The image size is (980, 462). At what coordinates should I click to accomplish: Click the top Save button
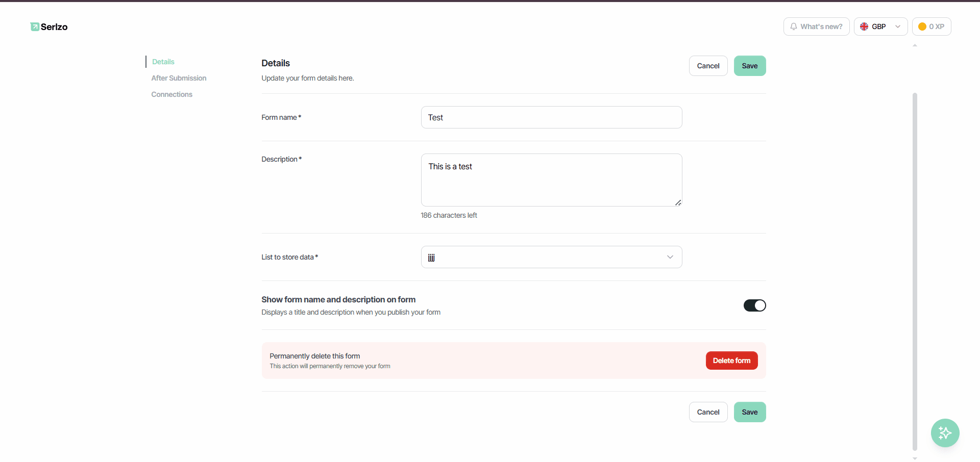(750, 66)
